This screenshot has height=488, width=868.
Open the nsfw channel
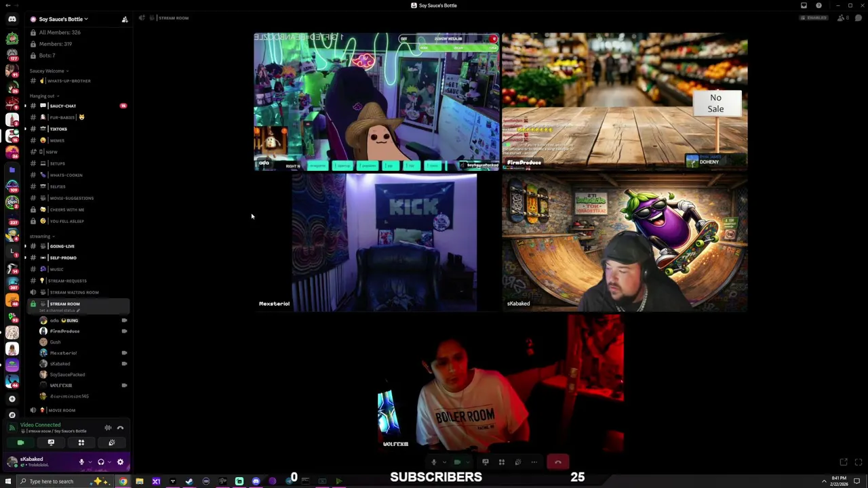click(x=78, y=152)
